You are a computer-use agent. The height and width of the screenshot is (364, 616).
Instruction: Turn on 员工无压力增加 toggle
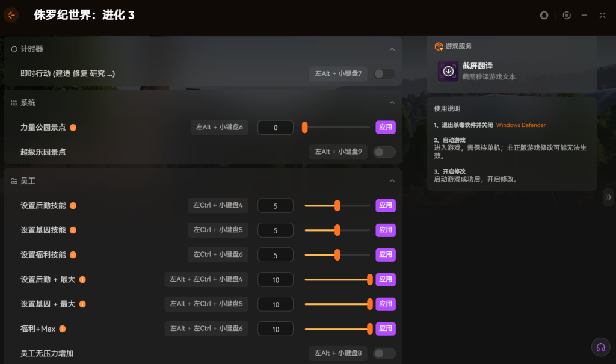384,354
